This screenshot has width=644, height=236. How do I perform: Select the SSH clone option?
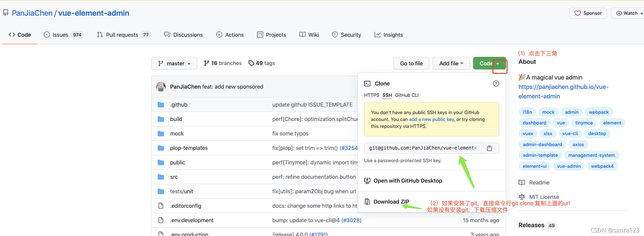(387, 95)
